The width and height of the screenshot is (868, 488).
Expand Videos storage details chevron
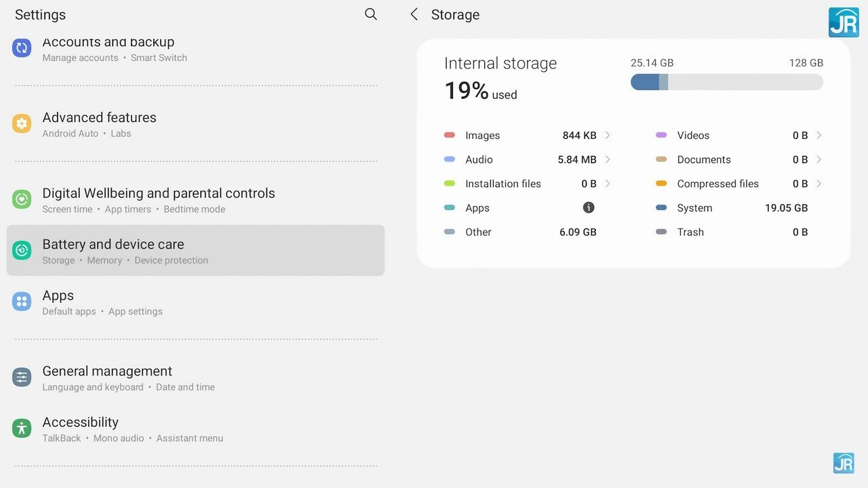coord(819,136)
